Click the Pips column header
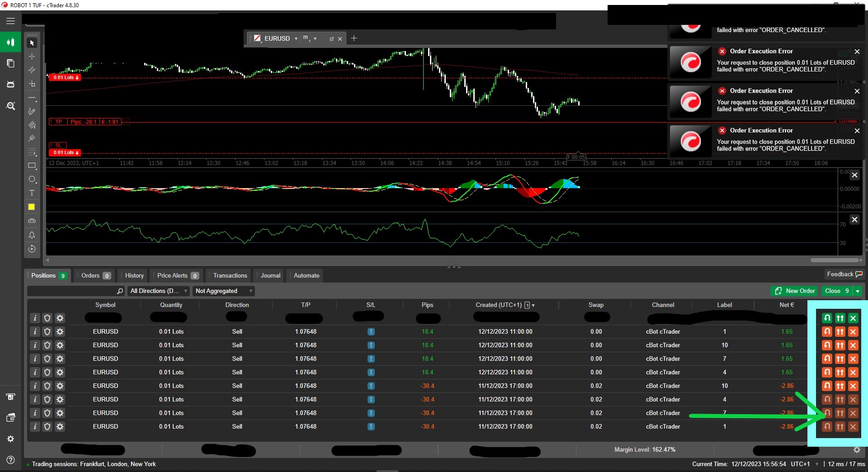868x472 pixels. (x=427, y=305)
